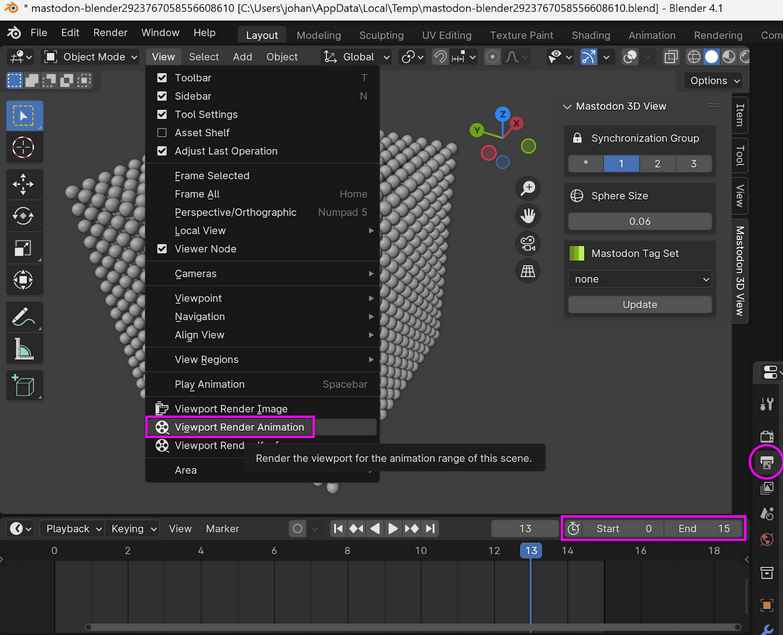Play the animation forward

393,528
